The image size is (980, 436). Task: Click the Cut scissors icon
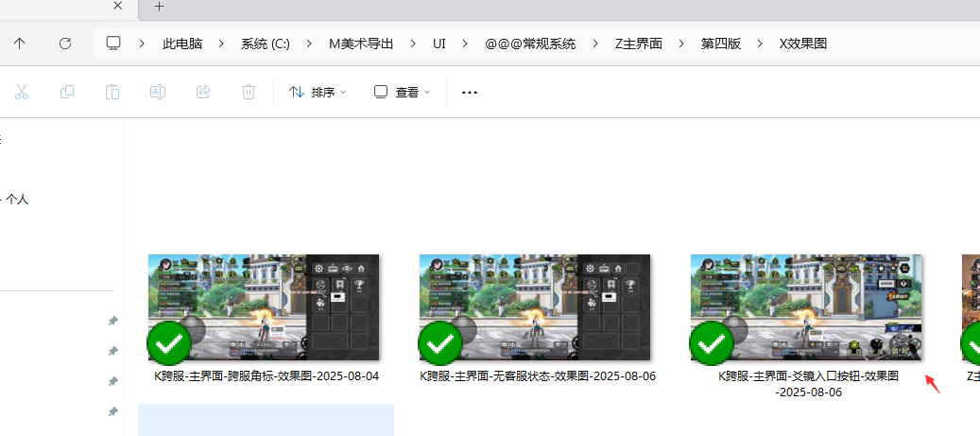23,92
